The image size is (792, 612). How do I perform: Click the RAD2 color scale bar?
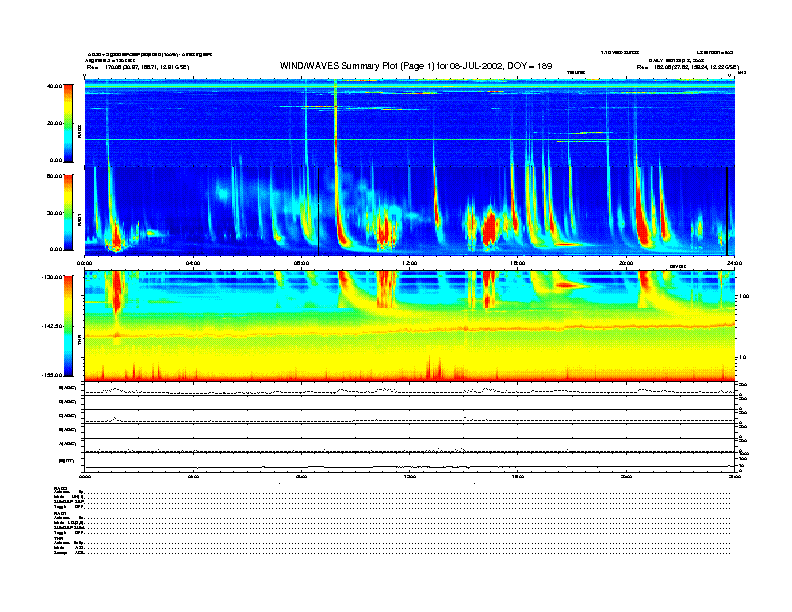[x=68, y=123]
